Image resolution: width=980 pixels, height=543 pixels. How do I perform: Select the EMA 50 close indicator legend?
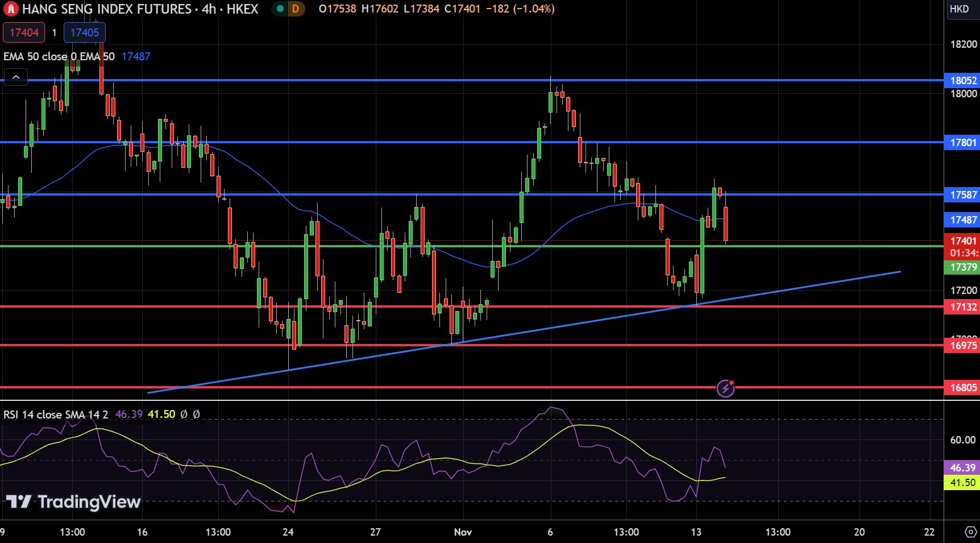[59, 56]
